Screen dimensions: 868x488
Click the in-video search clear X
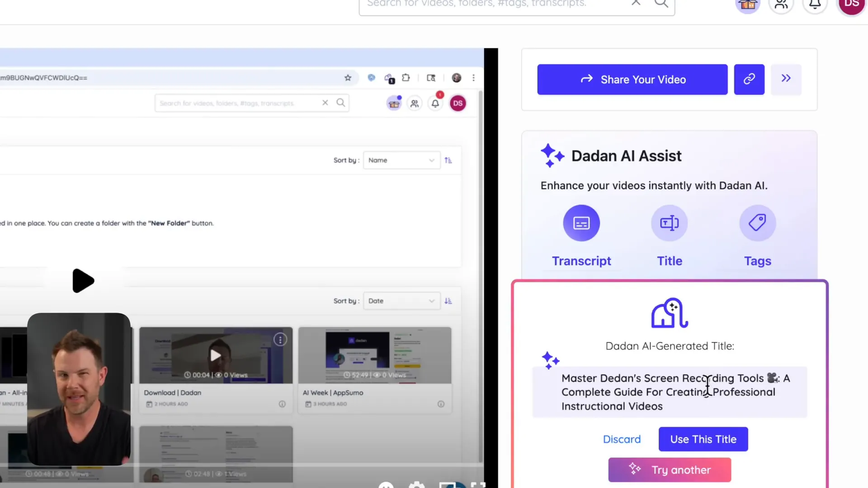325,103
